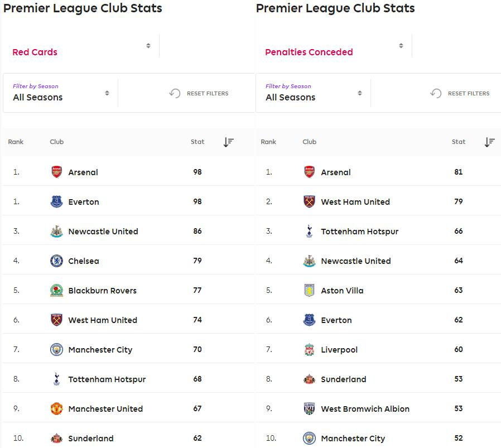Open Newcastle United link in Red Cards table
The height and width of the screenshot is (448, 501).
(103, 232)
